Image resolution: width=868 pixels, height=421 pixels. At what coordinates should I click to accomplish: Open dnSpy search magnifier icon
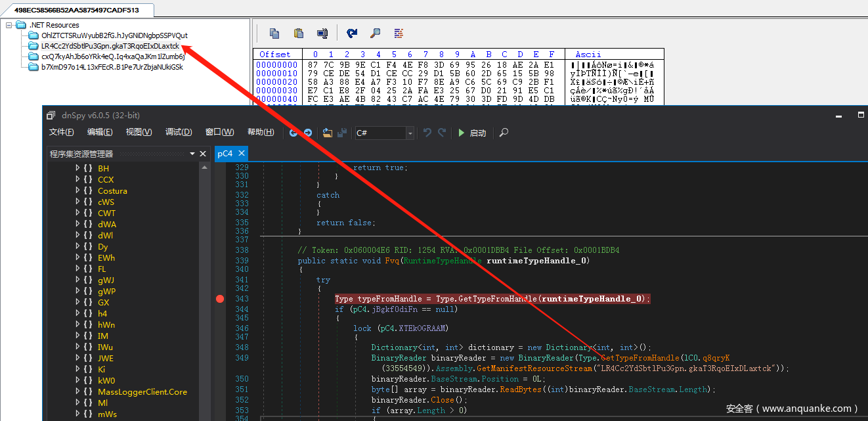(x=504, y=133)
